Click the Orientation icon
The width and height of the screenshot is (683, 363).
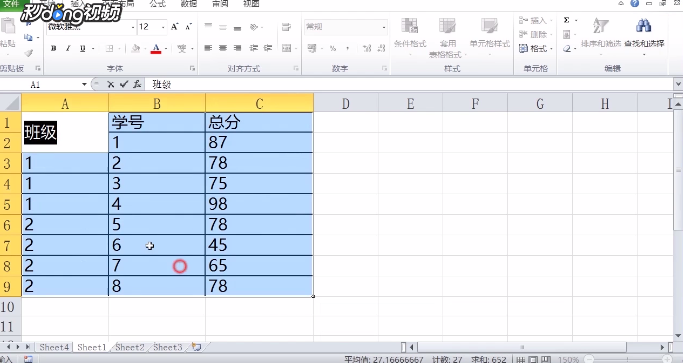[x=254, y=27]
